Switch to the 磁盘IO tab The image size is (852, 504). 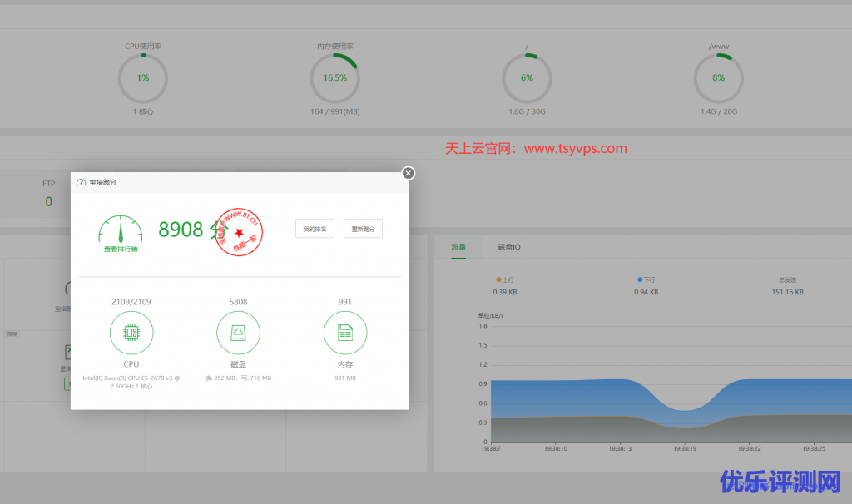click(x=509, y=247)
